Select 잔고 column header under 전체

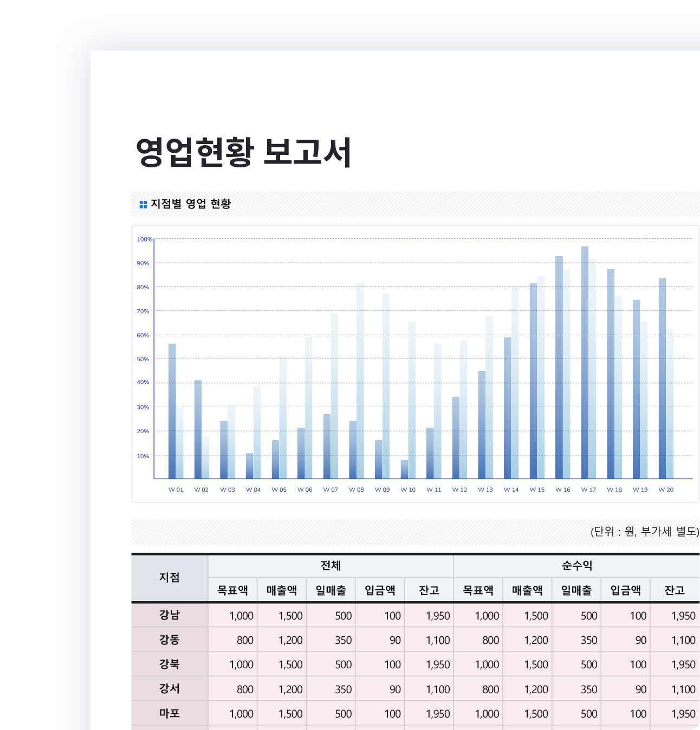click(x=429, y=590)
